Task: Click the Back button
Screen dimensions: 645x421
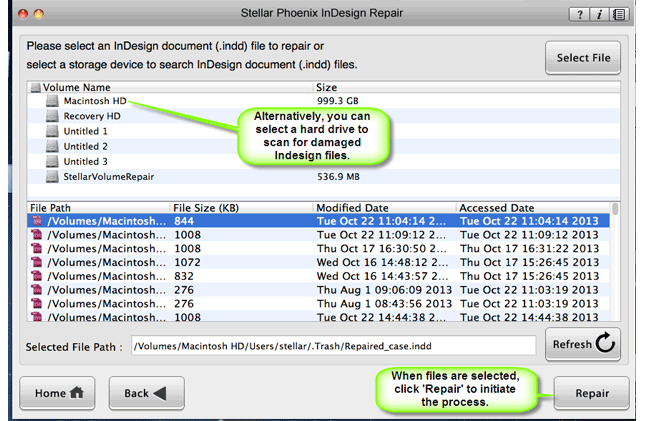Action: coord(146,393)
